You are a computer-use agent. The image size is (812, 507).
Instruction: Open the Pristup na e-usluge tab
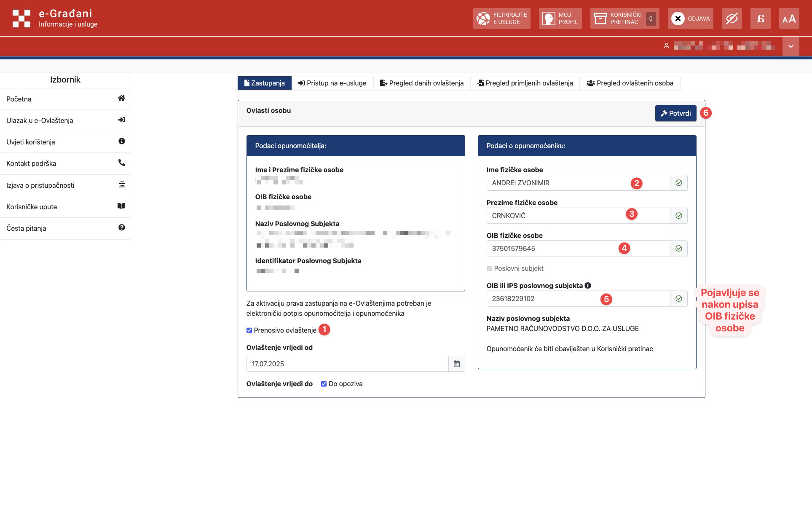[x=332, y=83]
